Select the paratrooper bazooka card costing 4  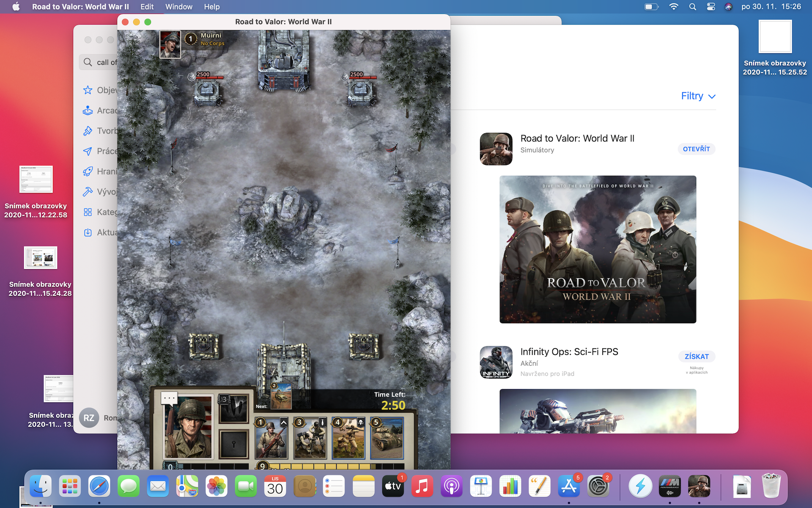point(348,439)
